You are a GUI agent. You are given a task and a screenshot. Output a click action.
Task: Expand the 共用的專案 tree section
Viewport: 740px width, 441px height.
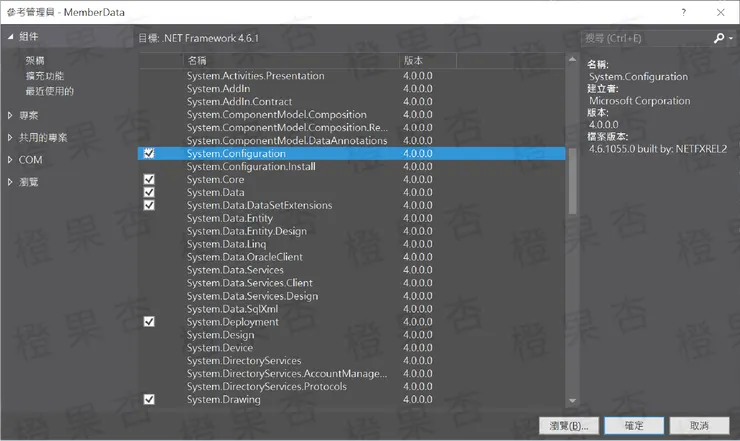(x=10, y=137)
